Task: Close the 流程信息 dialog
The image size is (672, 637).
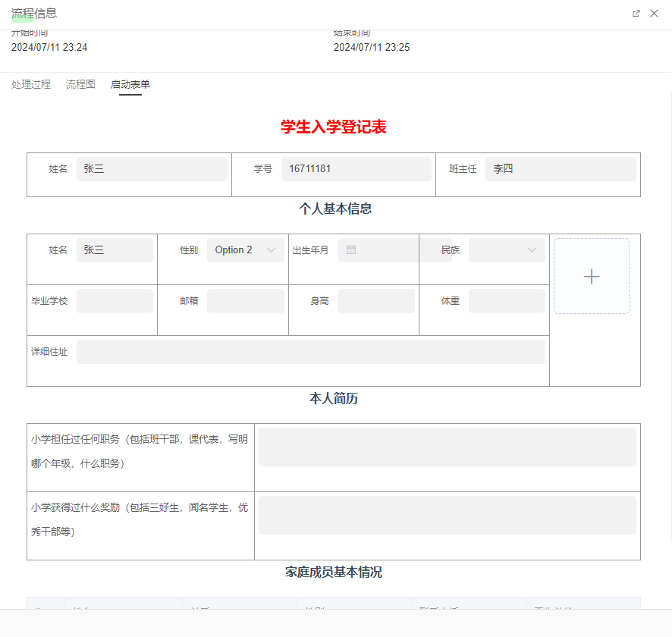Action: coord(654,13)
